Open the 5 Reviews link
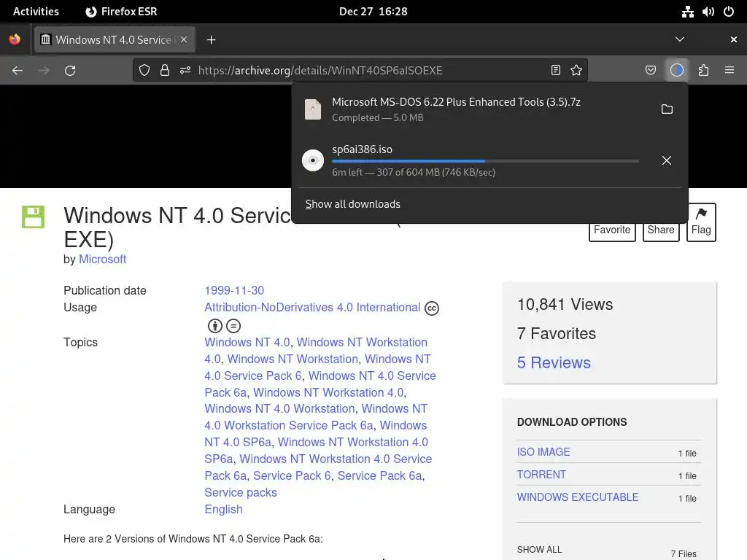Screen dimensions: 747x560 (554, 363)
